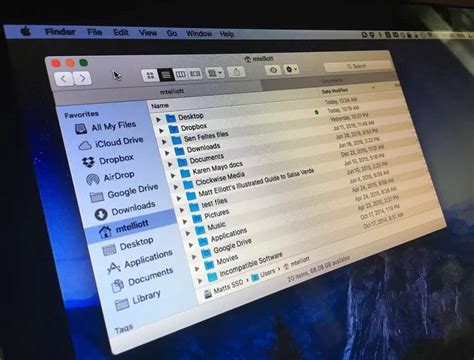Viewport: 474px width, 360px height.
Task: Go forward with the right arrow button
Action: click(x=82, y=78)
